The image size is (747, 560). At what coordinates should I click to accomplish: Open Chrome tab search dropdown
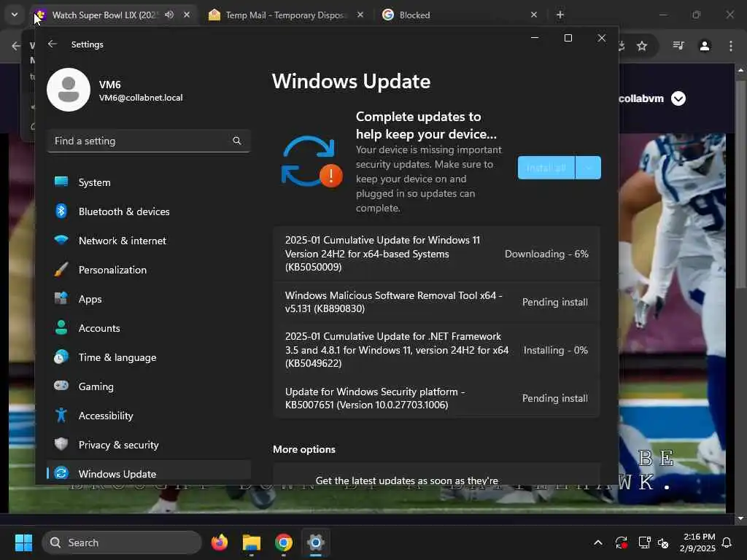tap(15, 15)
